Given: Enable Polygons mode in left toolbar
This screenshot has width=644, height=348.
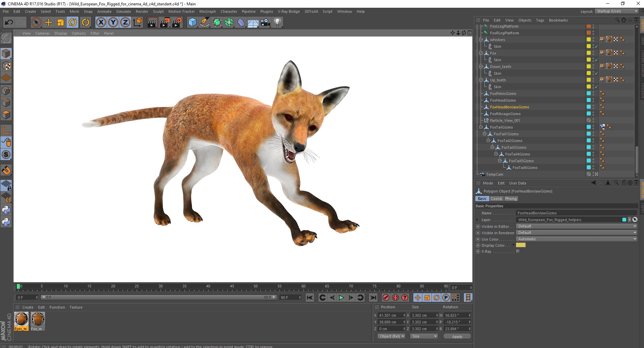Looking at the screenshot, I should (6, 115).
